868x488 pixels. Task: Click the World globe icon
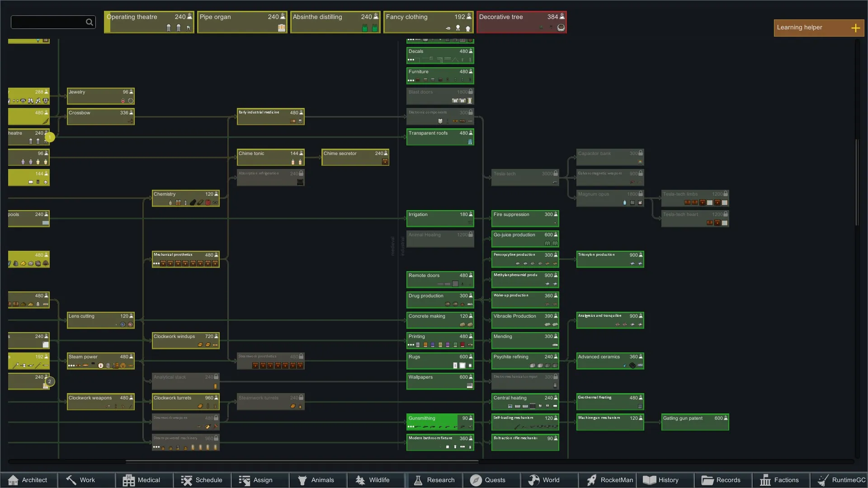(x=534, y=480)
